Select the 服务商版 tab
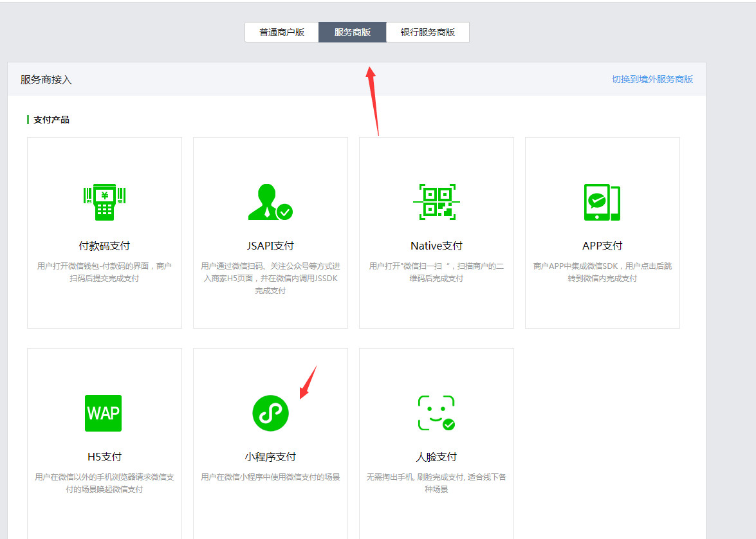Image resolution: width=756 pixels, height=539 pixels. [353, 32]
